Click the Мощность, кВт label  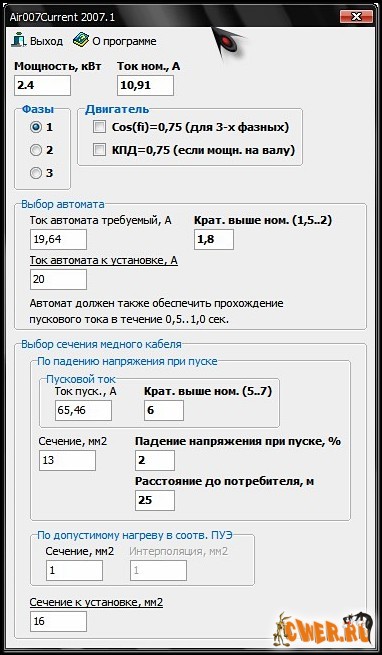click(58, 66)
